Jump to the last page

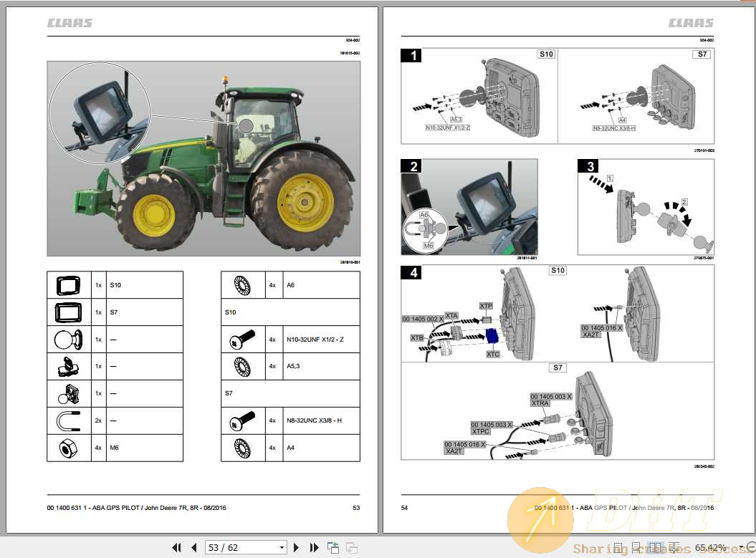(x=315, y=547)
